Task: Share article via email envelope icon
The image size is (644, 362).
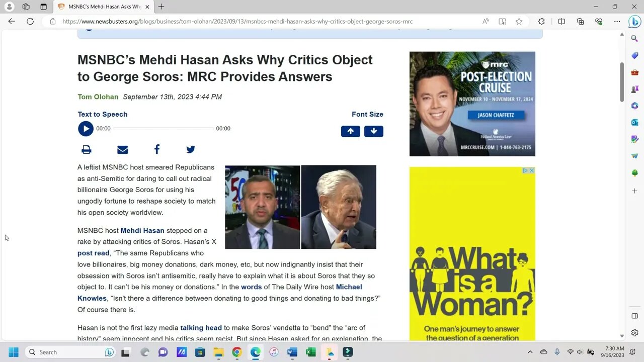Action: point(122,149)
